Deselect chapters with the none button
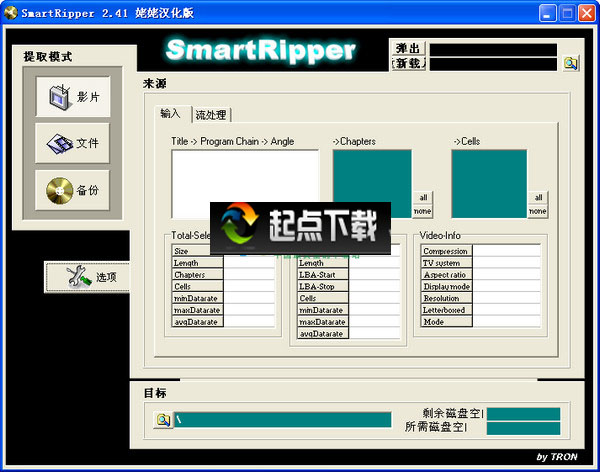 423,211
